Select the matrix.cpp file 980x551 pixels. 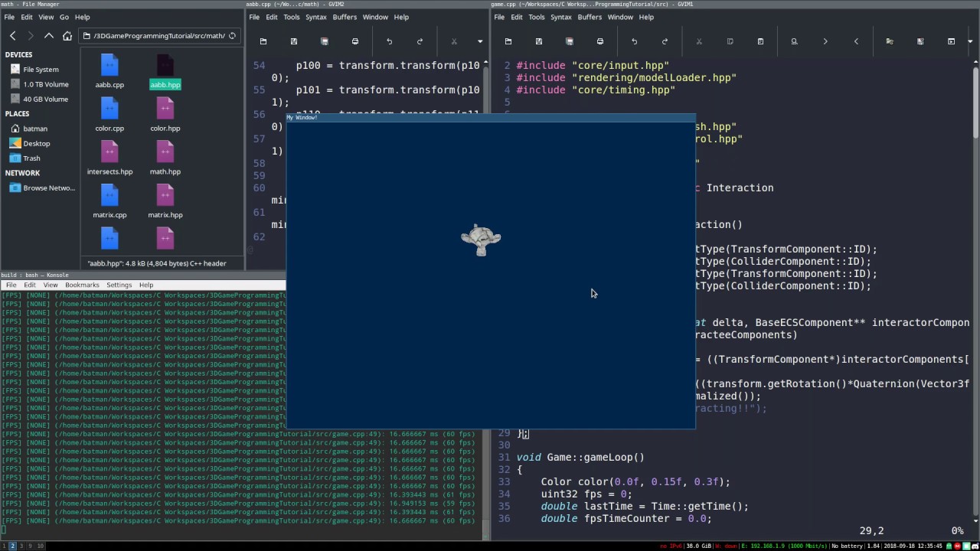coord(109,202)
